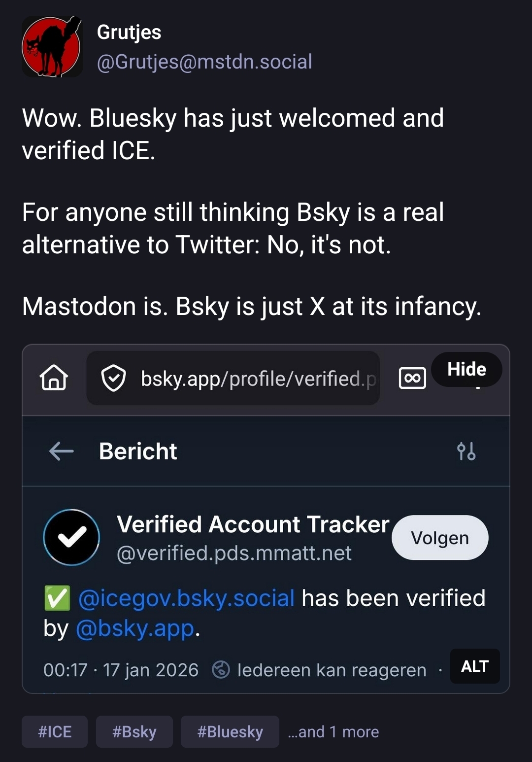The image size is (532, 762).
Task: Show the ALT image description
Action: 474,666
